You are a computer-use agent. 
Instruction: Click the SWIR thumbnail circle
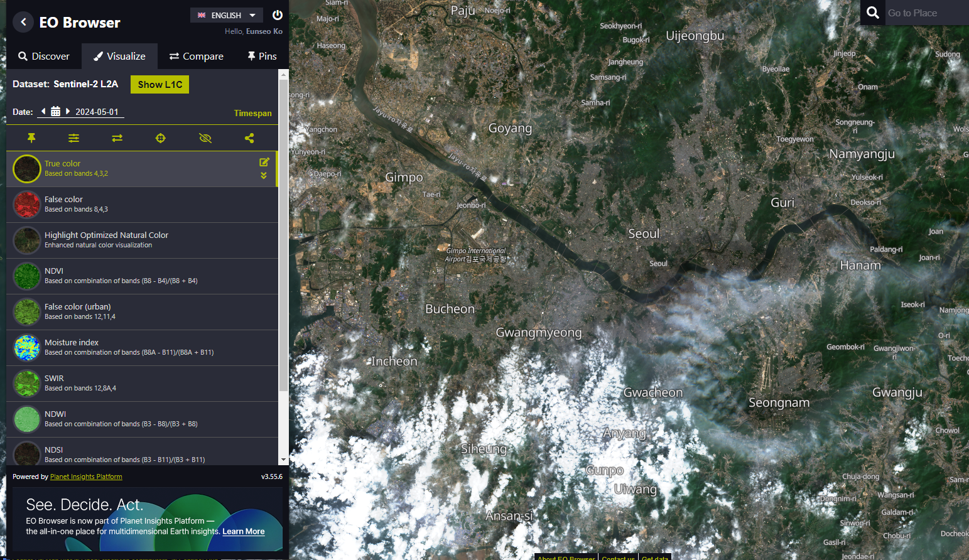pyautogui.click(x=27, y=384)
